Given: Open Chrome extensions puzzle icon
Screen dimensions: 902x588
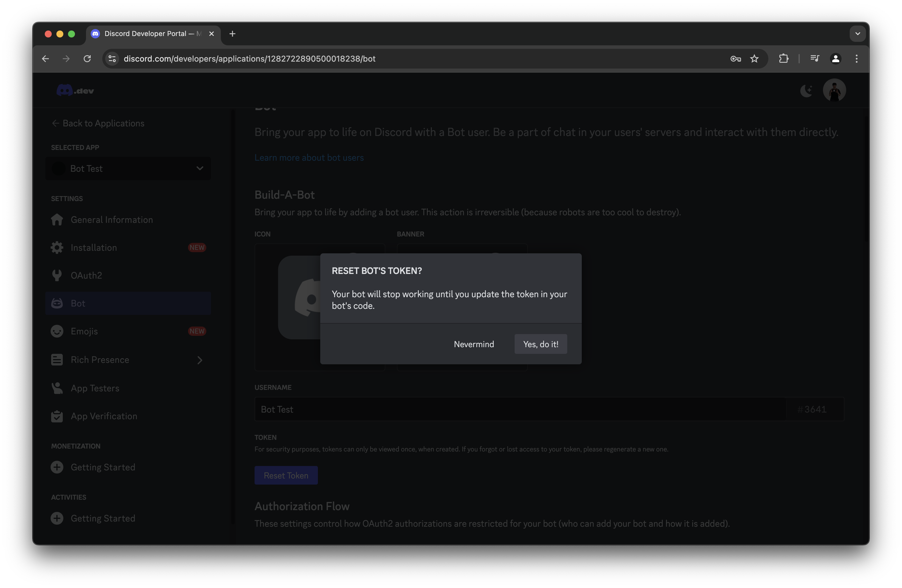Looking at the screenshot, I should pos(783,59).
